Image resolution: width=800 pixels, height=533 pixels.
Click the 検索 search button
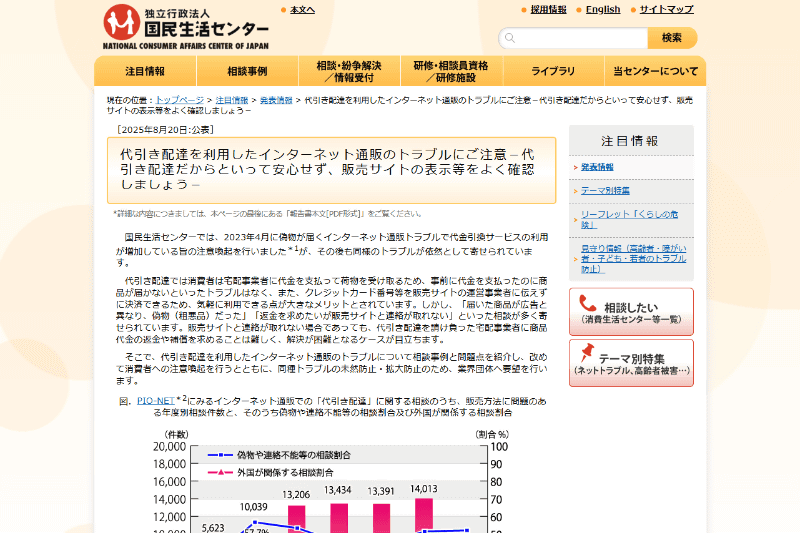(x=672, y=38)
